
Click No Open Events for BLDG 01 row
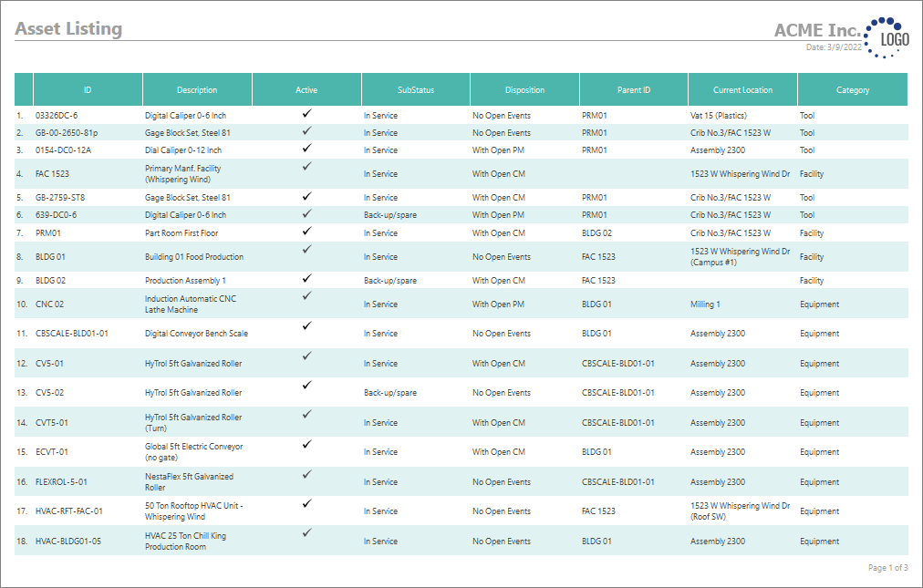(x=502, y=257)
